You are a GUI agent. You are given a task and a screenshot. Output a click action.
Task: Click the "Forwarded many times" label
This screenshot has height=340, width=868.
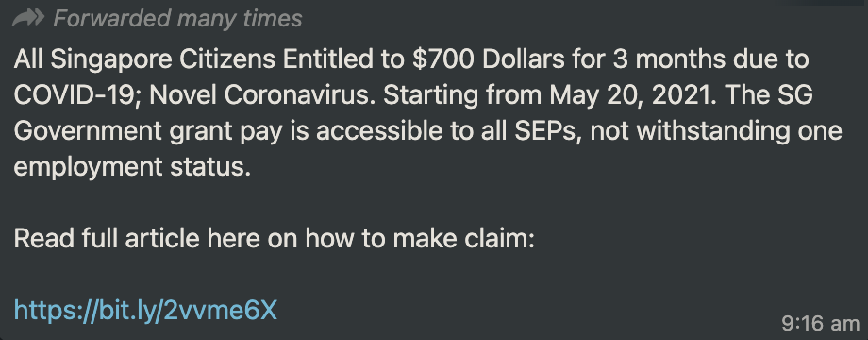pyautogui.click(x=177, y=19)
